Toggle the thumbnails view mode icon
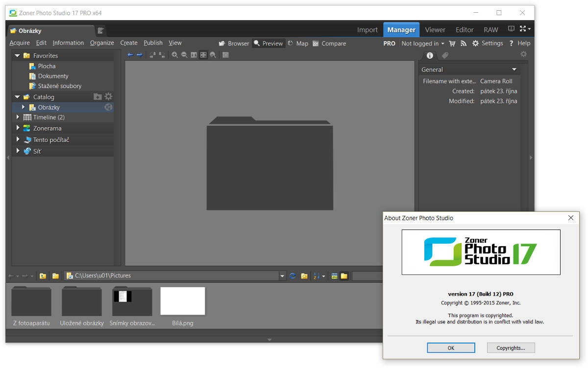This screenshot has height=368, width=588. [x=334, y=276]
